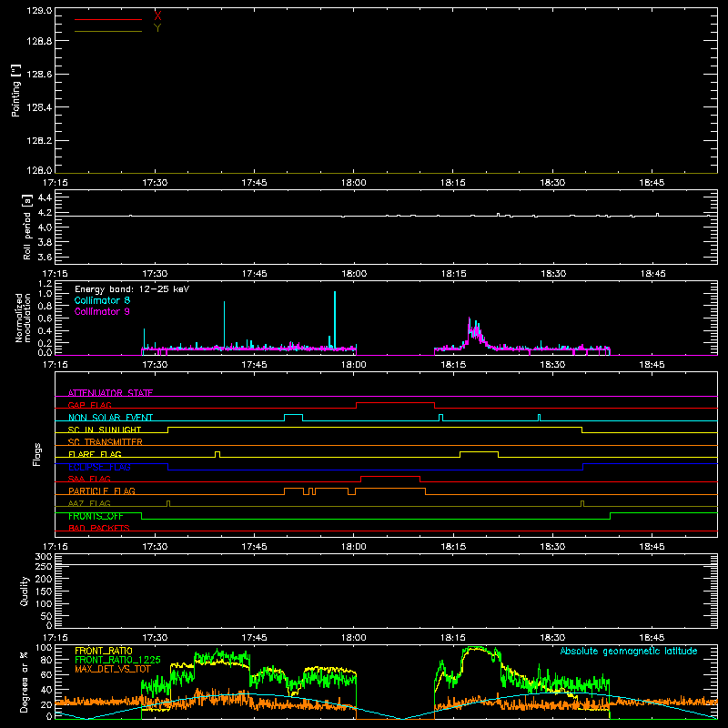This screenshot has height=728, width=728.
Task: Click the olive Y legend line
Action: [x=108, y=31]
